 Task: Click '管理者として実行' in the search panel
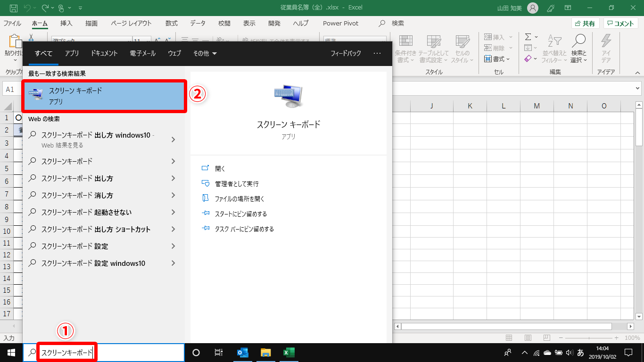(237, 183)
